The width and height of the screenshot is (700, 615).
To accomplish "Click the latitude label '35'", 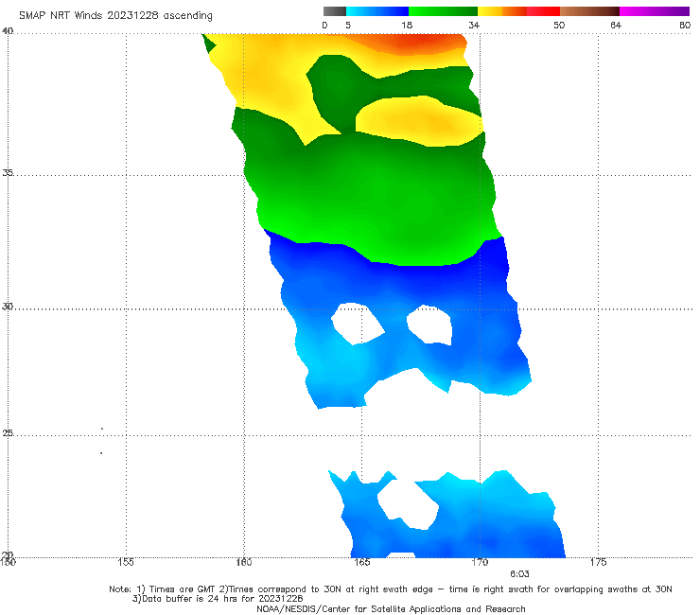I will coord(8,172).
